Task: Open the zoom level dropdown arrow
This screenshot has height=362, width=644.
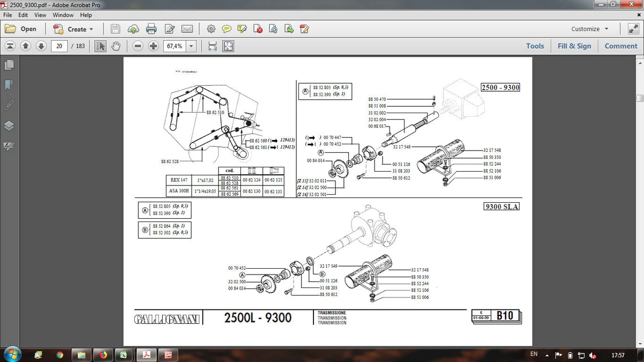Action: pos(191,46)
